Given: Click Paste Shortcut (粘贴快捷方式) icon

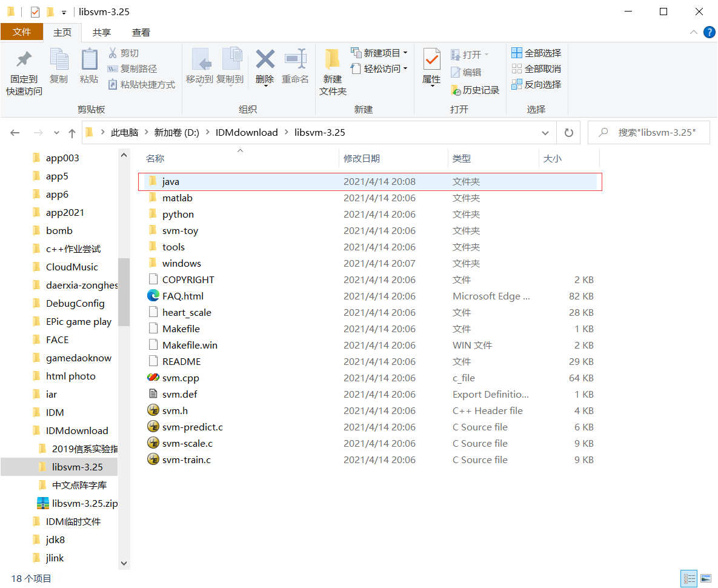Looking at the screenshot, I should pos(113,84).
